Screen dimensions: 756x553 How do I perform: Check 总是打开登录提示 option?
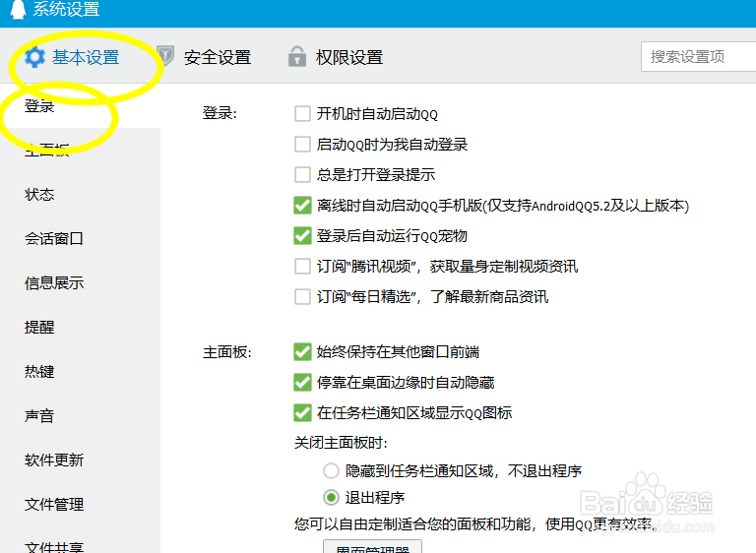(302, 174)
